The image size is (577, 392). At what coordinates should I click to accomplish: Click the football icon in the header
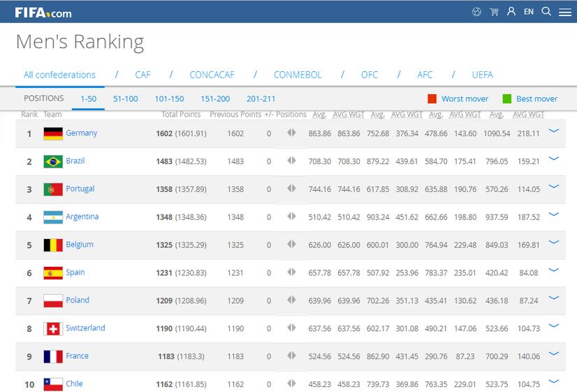(476, 12)
